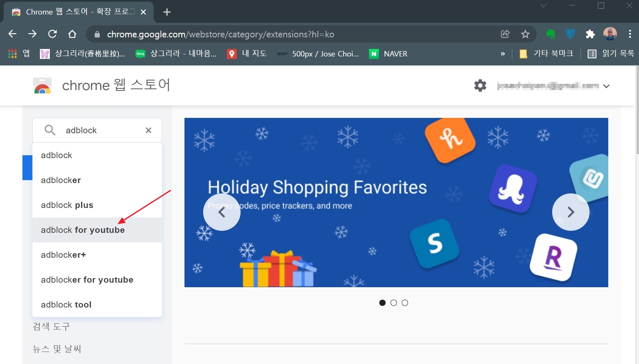The width and height of the screenshot is (639, 364).
Task: Select the 'adblock tool' suggestion
Action: (97, 305)
